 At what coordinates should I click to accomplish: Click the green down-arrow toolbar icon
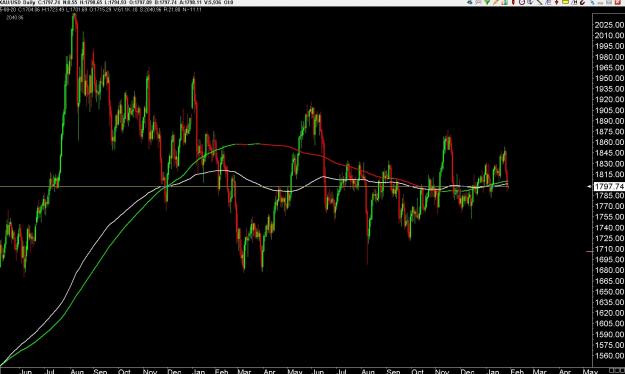coord(487,2)
